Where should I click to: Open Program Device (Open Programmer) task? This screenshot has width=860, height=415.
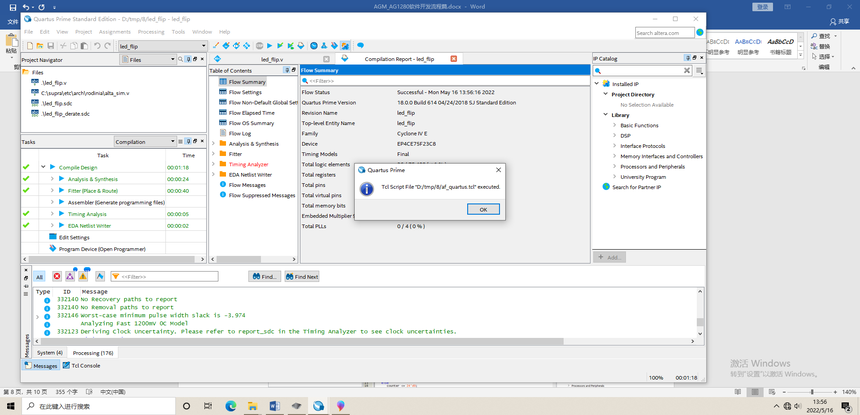(102, 249)
